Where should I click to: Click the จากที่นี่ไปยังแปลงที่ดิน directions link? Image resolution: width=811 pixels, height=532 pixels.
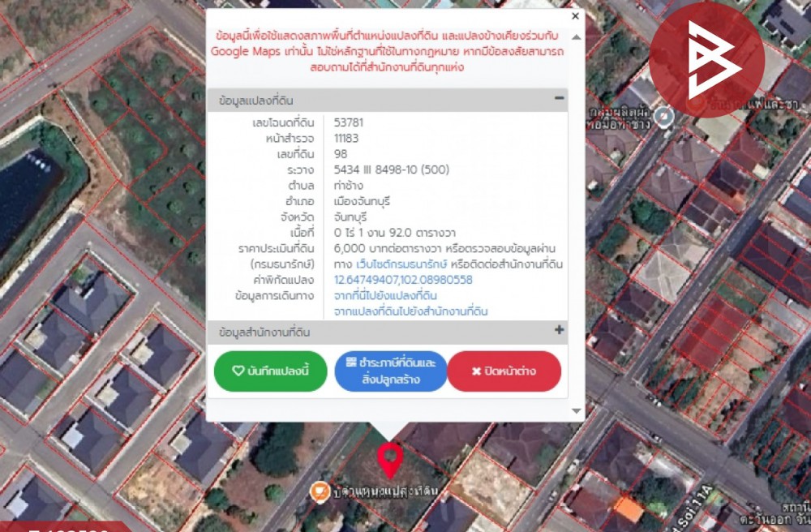coord(385,296)
